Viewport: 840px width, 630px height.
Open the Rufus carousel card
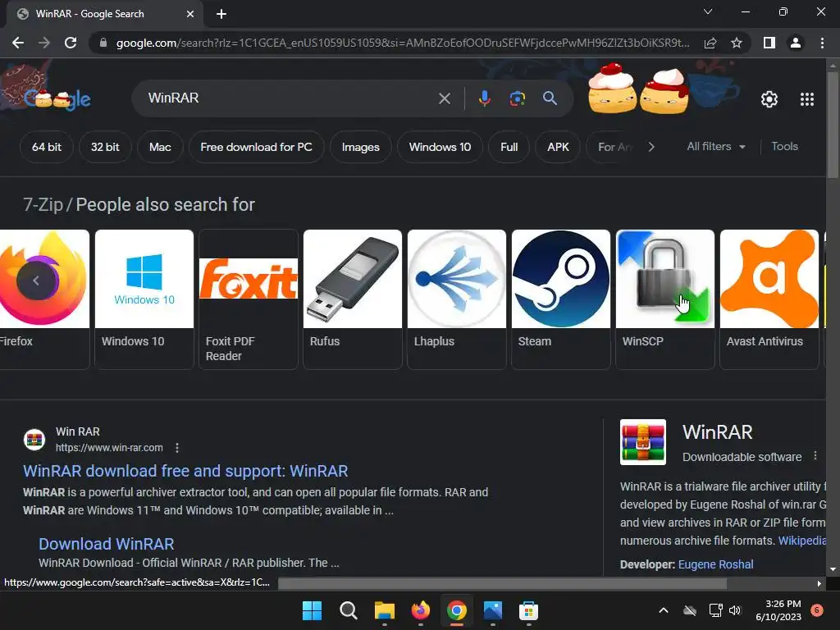(353, 299)
